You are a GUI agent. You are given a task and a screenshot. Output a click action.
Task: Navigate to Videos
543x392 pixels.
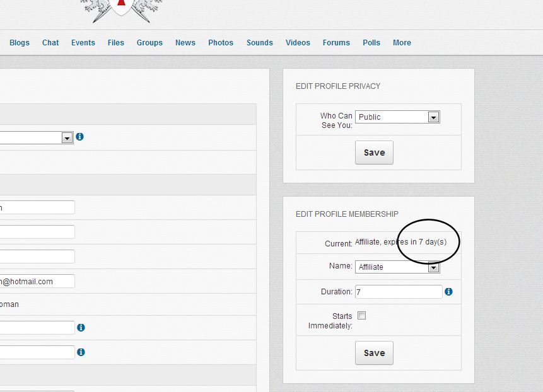pyautogui.click(x=298, y=43)
